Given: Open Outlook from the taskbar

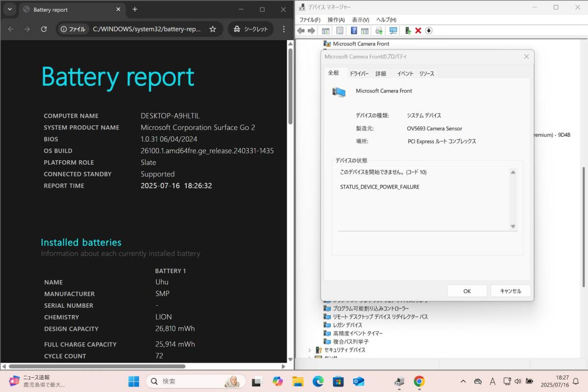Looking at the screenshot, I should point(359,381).
